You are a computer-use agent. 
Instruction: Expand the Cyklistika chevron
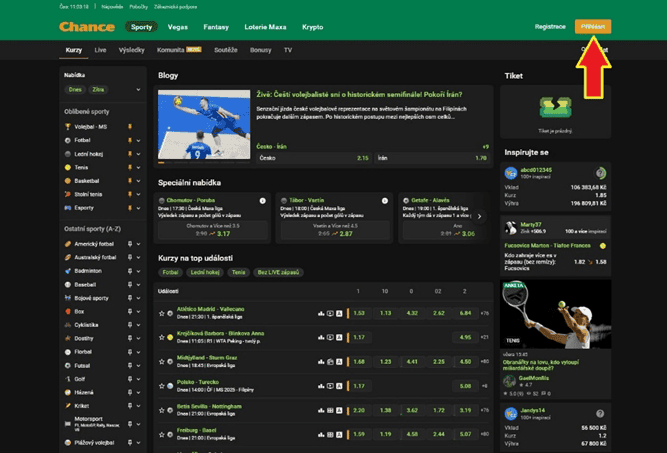coord(138,325)
